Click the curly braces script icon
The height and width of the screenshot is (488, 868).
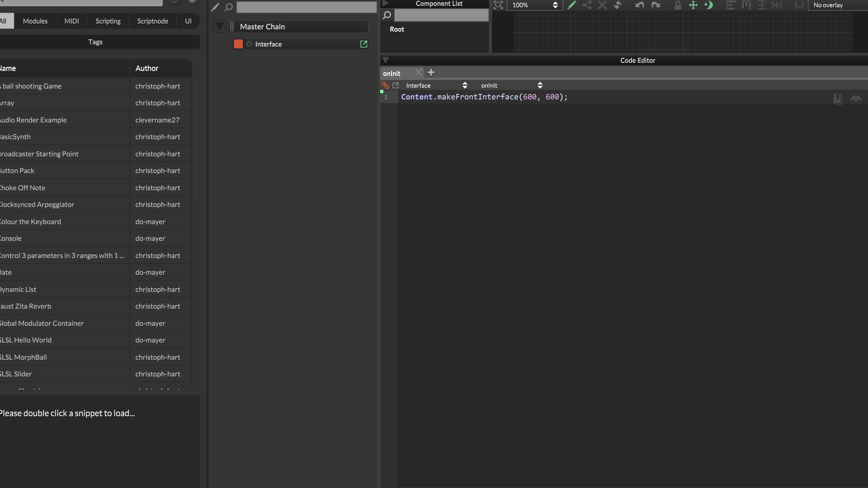799,5
